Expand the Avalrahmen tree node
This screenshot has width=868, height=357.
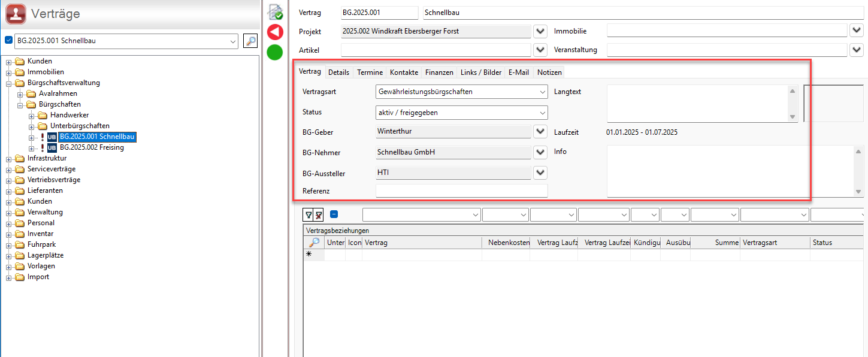(x=20, y=94)
